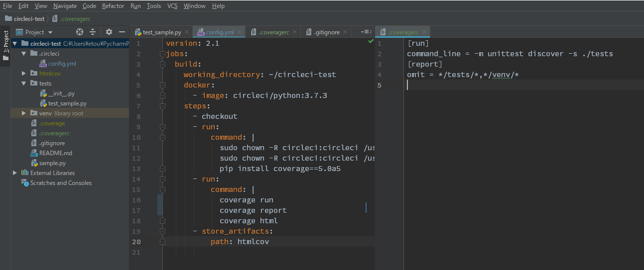Open the Project view dropdown

pyautogui.click(x=34, y=32)
